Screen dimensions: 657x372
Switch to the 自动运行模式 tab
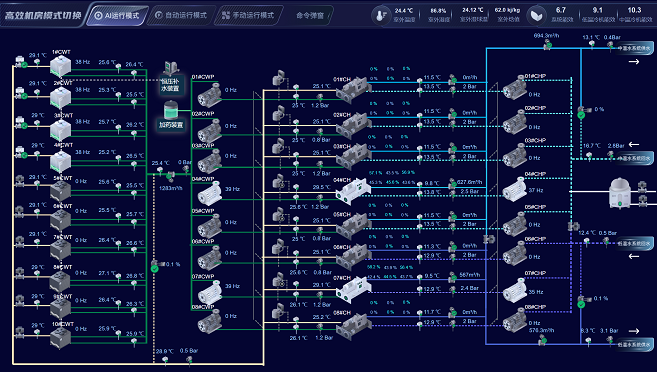coord(181,16)
